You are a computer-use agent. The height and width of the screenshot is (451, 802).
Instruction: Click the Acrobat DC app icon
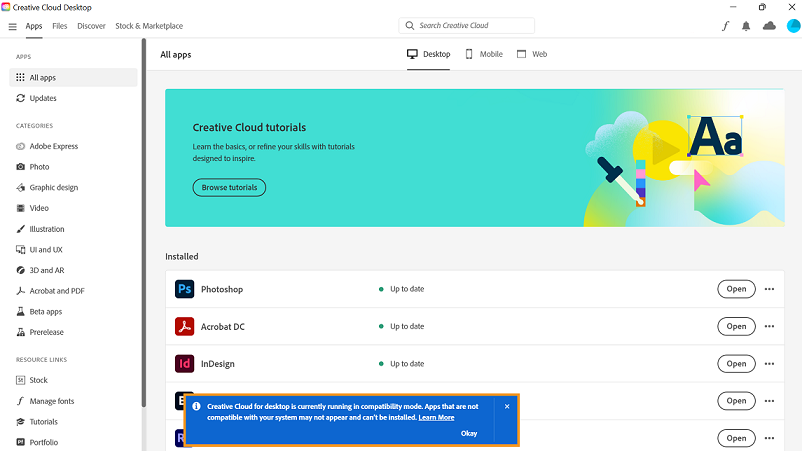184,326
